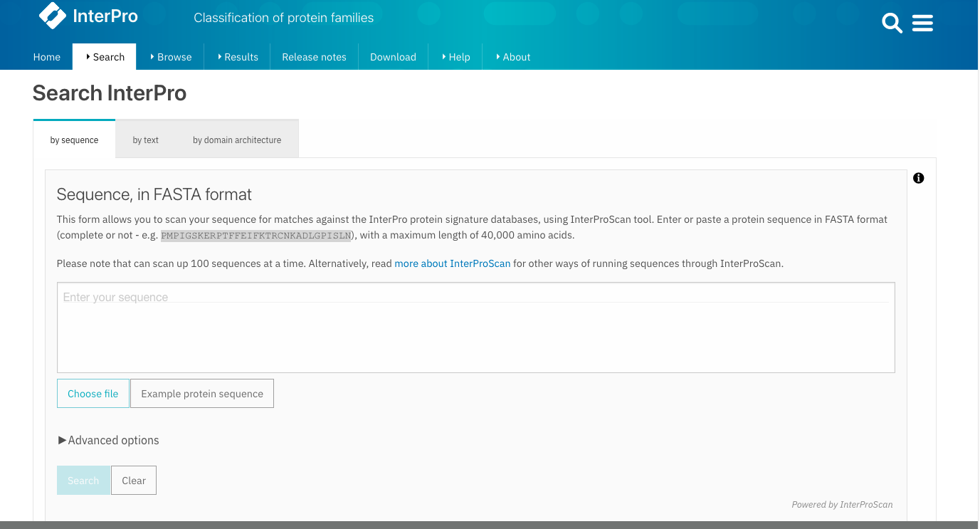Expand the Help menu

pyautogui.click(x=455, y=57)
